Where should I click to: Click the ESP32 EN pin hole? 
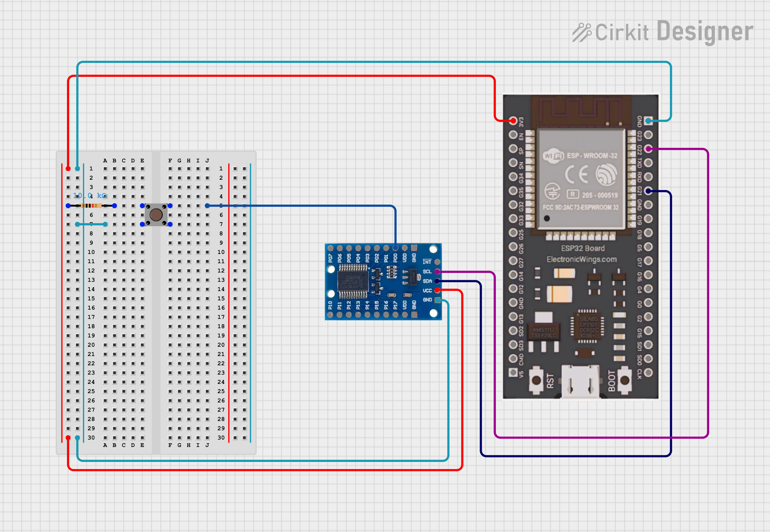513,135
